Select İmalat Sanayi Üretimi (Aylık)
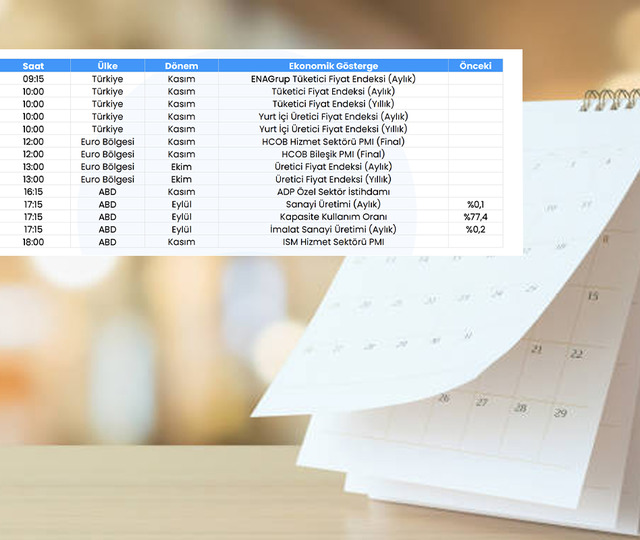Image resolution: width=640 pixels, height=540 pixels. [x=333, y=229]
